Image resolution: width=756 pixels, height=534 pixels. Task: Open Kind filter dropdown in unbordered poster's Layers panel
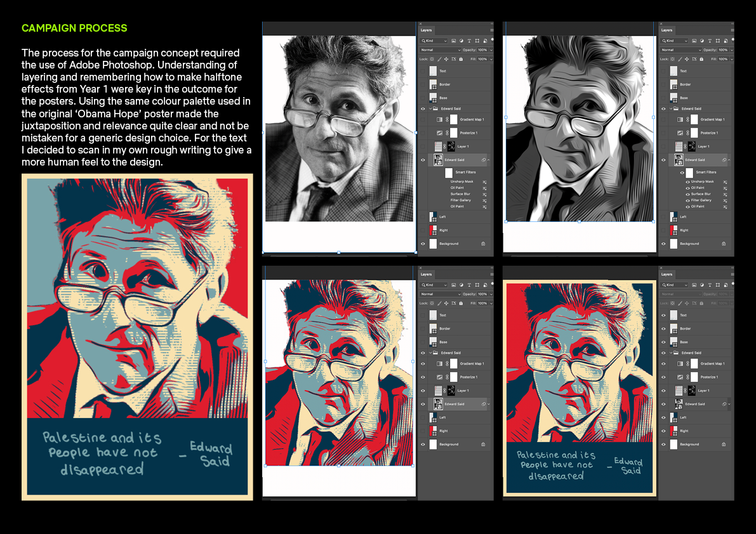pyautogui.click(x=434, y=285)
